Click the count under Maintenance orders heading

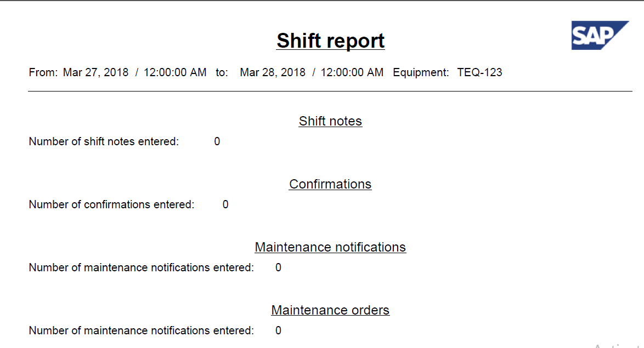coord(278,330)
